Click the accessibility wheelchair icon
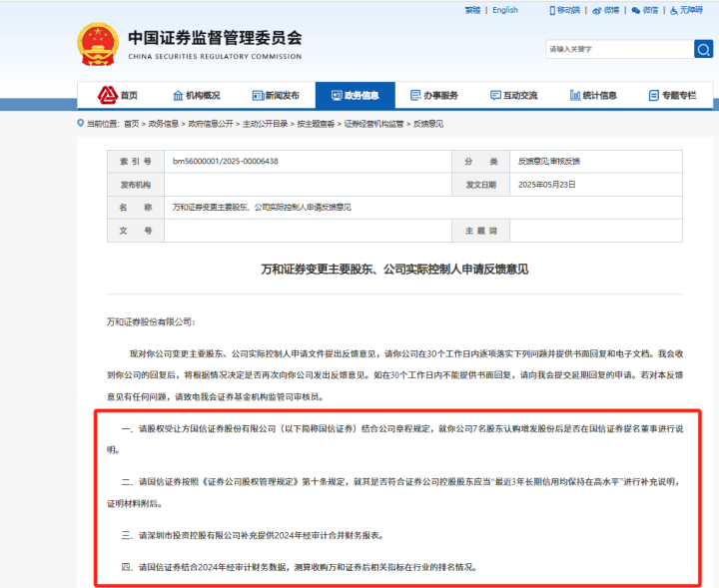This screenshot has width=719, height=588. point(674,11)
